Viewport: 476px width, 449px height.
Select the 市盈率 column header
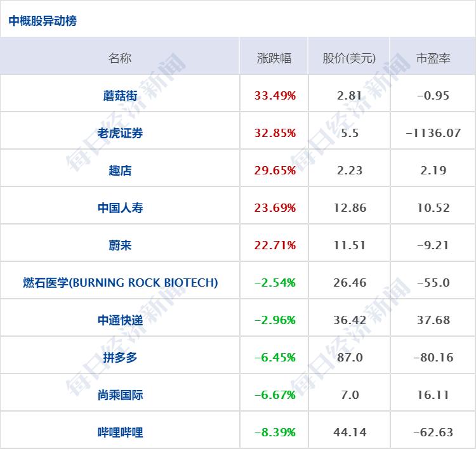[x=433, y=58]
